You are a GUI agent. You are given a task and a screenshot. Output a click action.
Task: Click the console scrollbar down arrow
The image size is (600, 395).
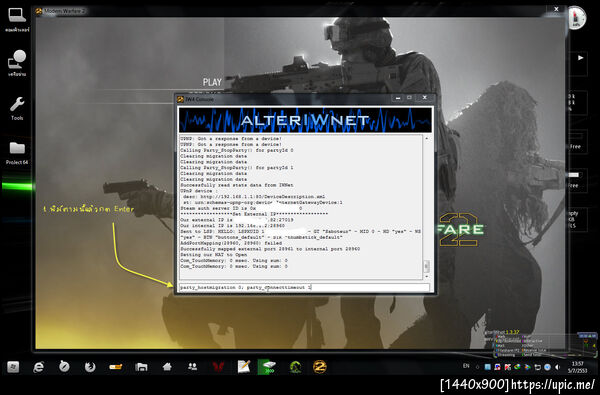(426, 276)
